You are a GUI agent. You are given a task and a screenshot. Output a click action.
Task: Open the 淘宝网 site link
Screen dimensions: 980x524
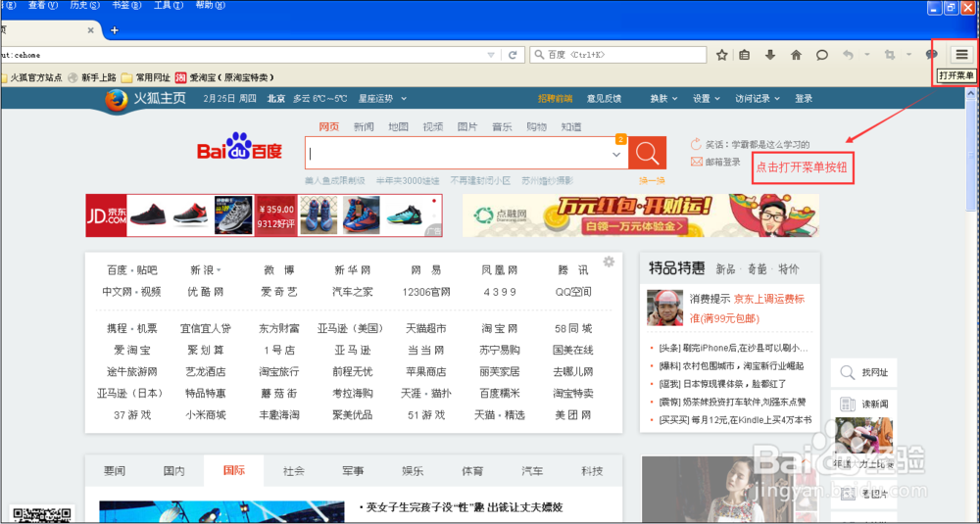click(x=500, y=328)
